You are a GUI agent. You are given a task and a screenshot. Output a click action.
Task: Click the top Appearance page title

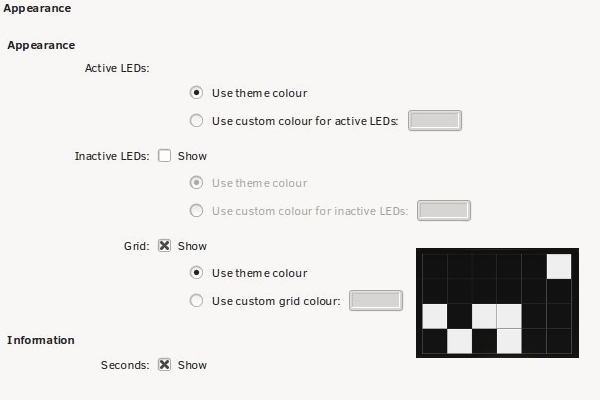pos(36,8)
